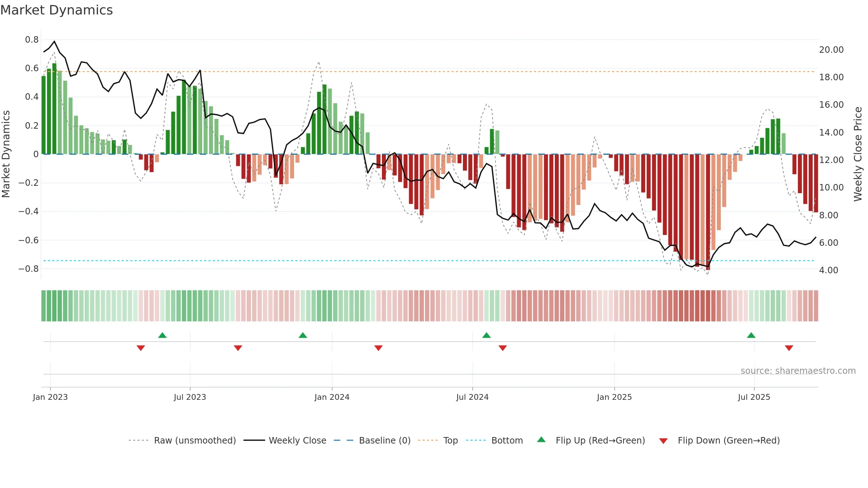868x488 pixels.
Task: Toggle the Bottom legend entry
Action: pos(494,440)
